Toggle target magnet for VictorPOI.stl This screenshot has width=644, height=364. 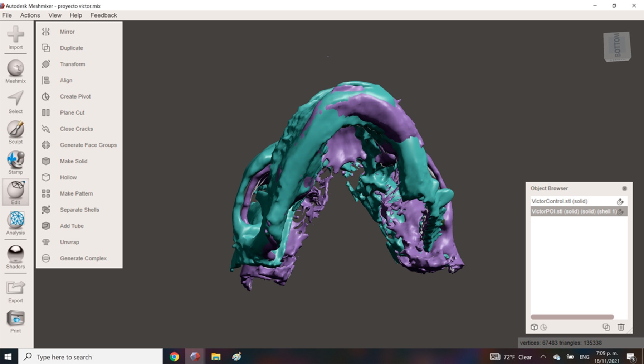[x=621, y=211]
